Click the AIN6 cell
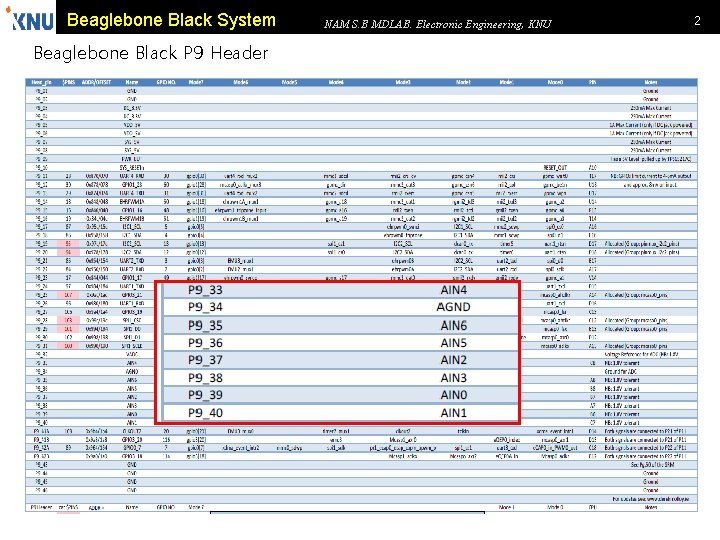The height and width of the screenshot is (540, 720). [453, 325]
